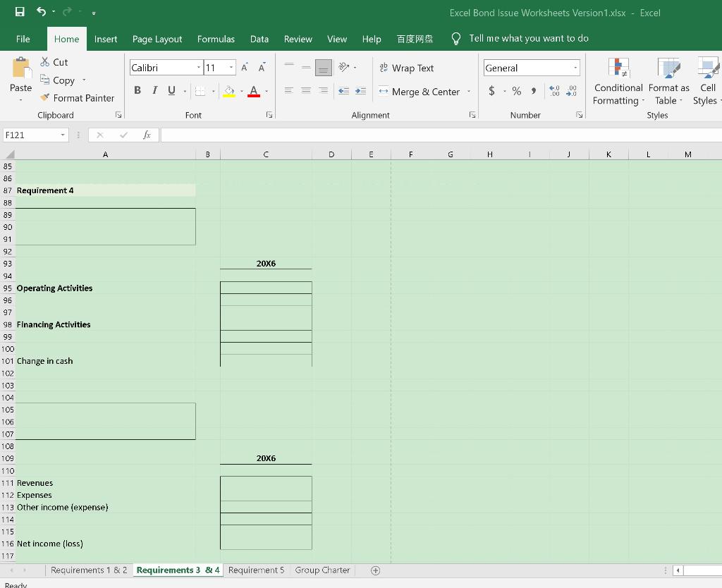The width and height of the screenshot is (722, 588).
Task: Click the Name Box showing F121
Action: [32, 135]
